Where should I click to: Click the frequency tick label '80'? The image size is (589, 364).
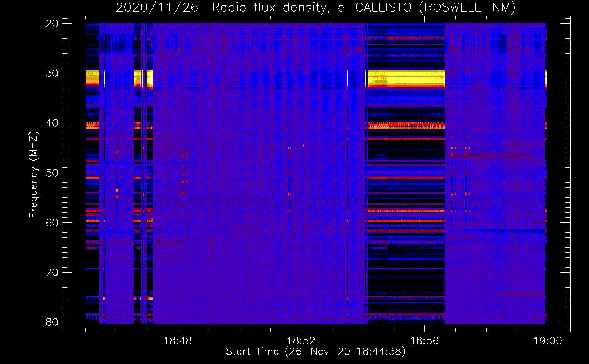(x=52, y=322)
